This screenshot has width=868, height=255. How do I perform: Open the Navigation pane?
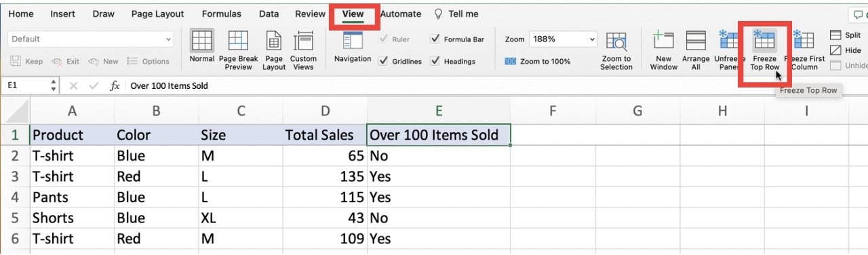click(x=353, y=41)
